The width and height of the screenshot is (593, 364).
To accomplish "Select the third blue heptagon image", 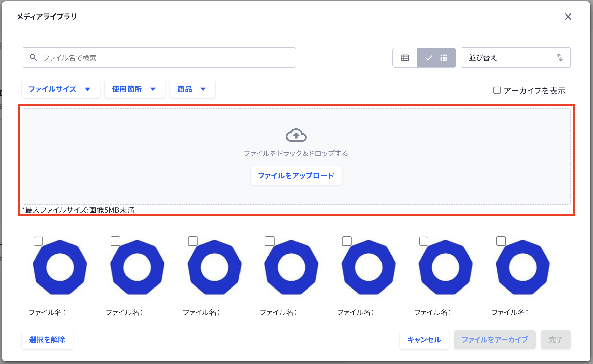I will [215, 267].
